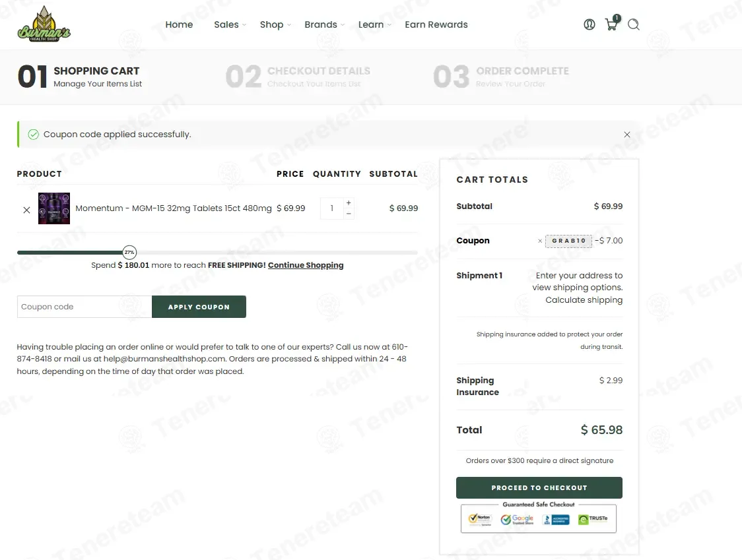The image size is (742, 560).
Task: Open the Momentum MGM-15 product thumbnail
Action: pos(54,208)
